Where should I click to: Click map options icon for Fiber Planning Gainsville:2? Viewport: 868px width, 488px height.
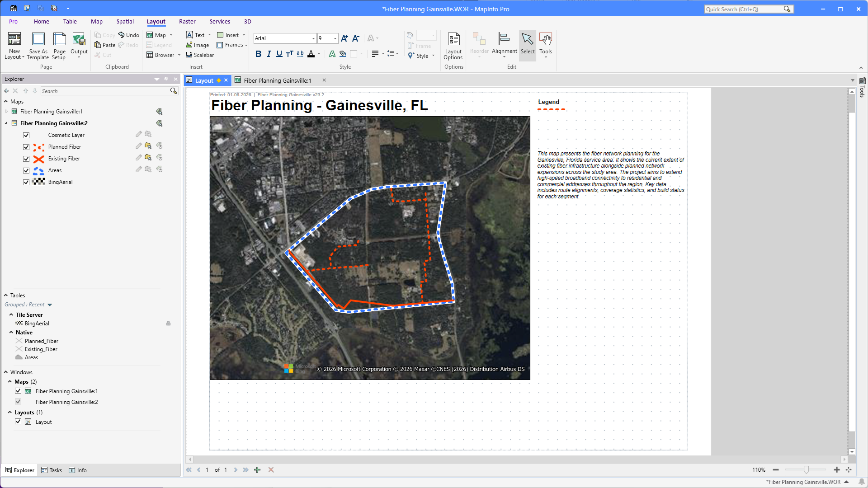(x=159, y=123)
